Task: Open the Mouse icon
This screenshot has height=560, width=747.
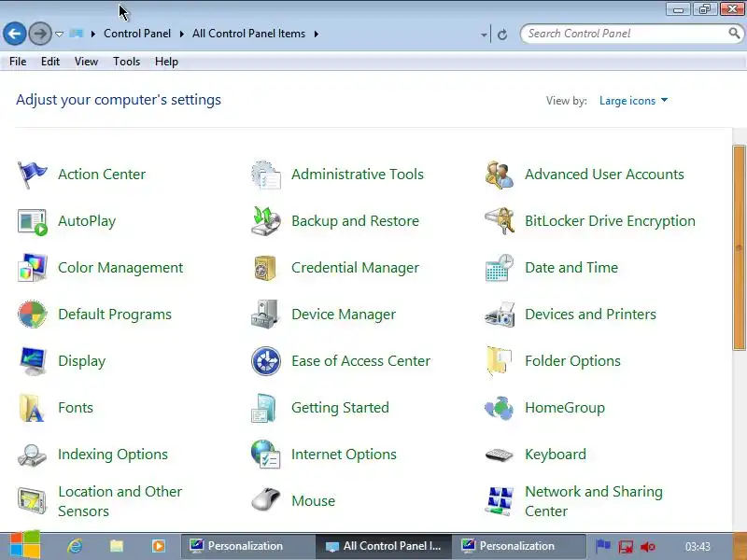Action: click(x=266, y=500)
